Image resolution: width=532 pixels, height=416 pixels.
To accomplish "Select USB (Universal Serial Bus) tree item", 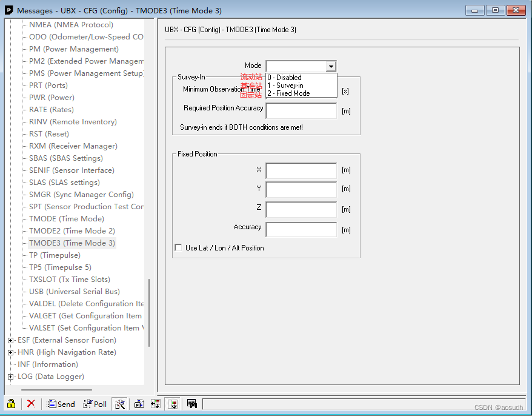I will tap(75, 292).
